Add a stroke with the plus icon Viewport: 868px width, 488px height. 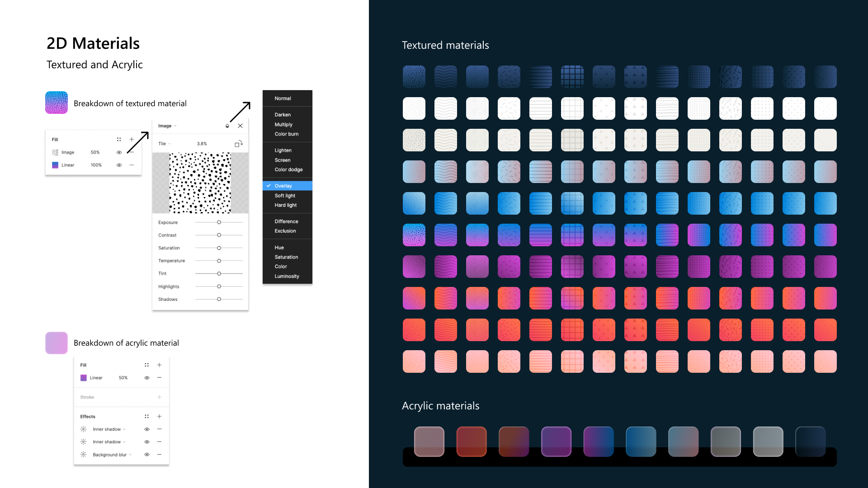(x=159, y=397)
